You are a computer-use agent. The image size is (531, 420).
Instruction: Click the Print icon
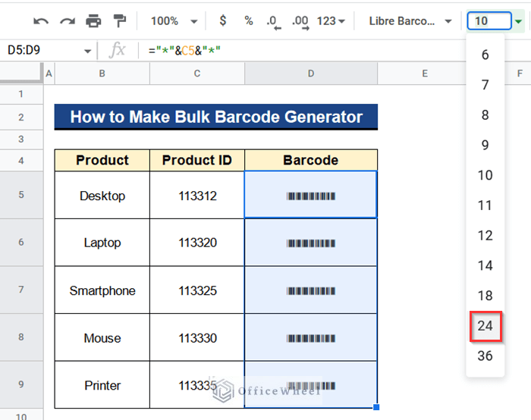93,21
